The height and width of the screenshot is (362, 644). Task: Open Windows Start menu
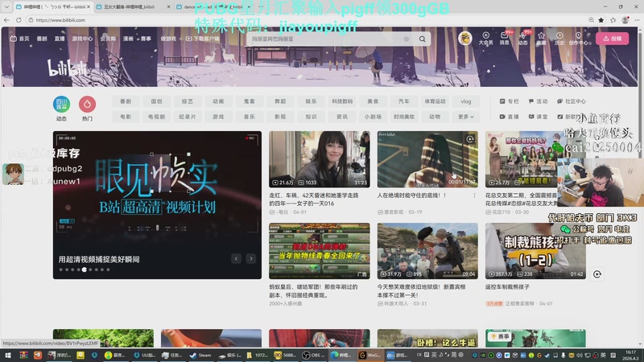pos(8,355)
